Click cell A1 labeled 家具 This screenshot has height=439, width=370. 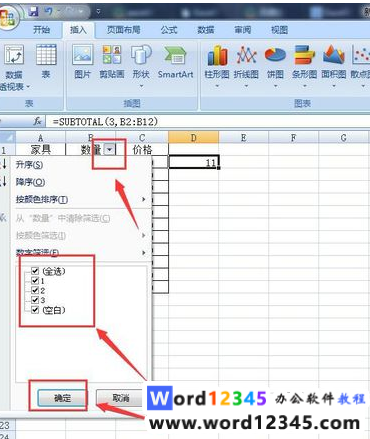click(40, 150)
